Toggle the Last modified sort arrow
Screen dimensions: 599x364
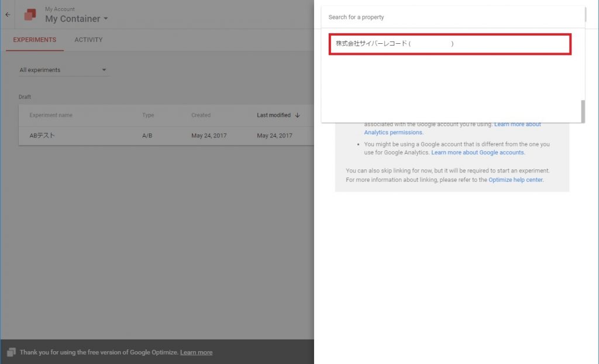[x=298, y=115]
